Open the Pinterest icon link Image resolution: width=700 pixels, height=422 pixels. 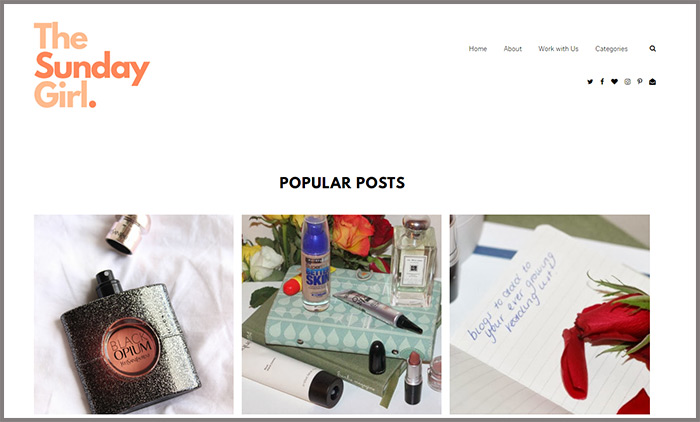[x=640, y=82]
